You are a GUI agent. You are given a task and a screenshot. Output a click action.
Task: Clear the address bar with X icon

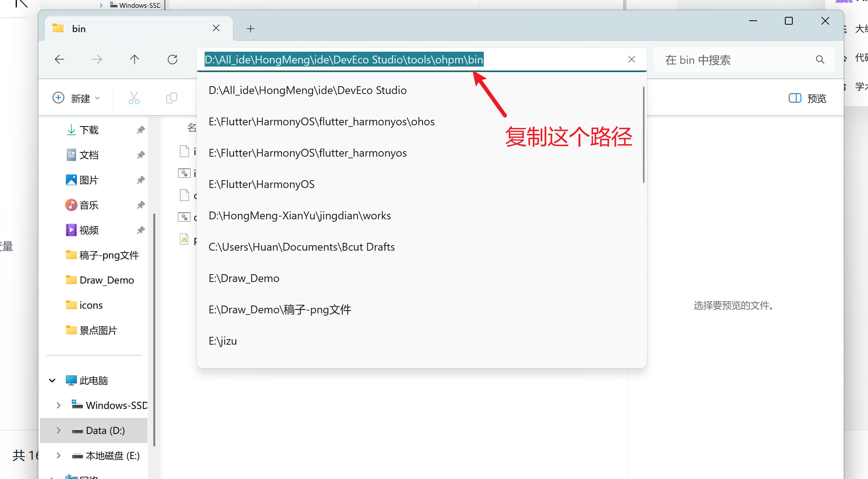tap(632, 60)
